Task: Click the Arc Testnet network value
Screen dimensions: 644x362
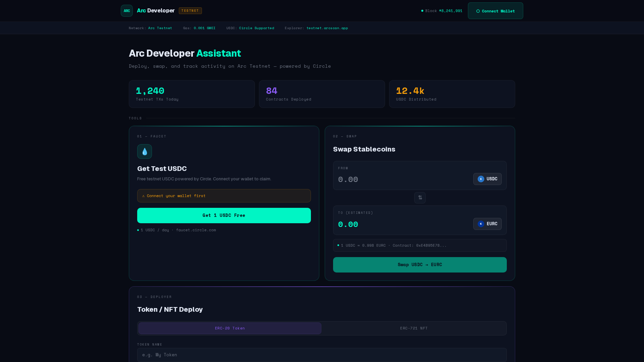Action: (160, 28)
